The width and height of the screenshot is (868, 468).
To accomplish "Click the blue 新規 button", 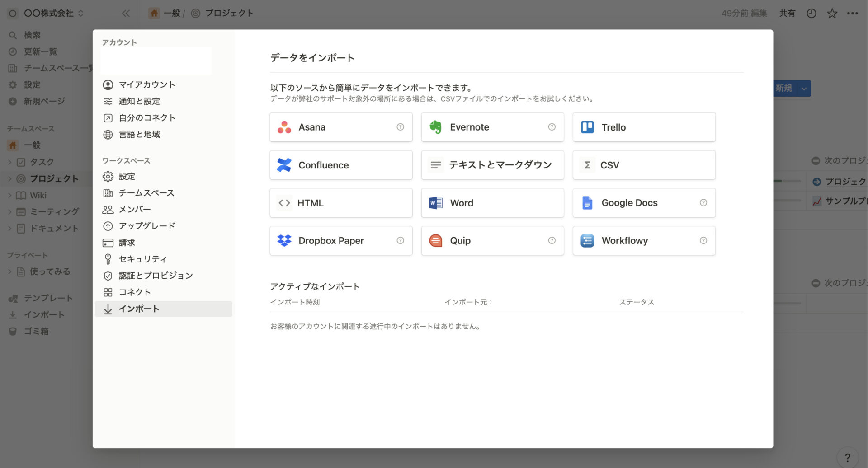I will [785, 89].
